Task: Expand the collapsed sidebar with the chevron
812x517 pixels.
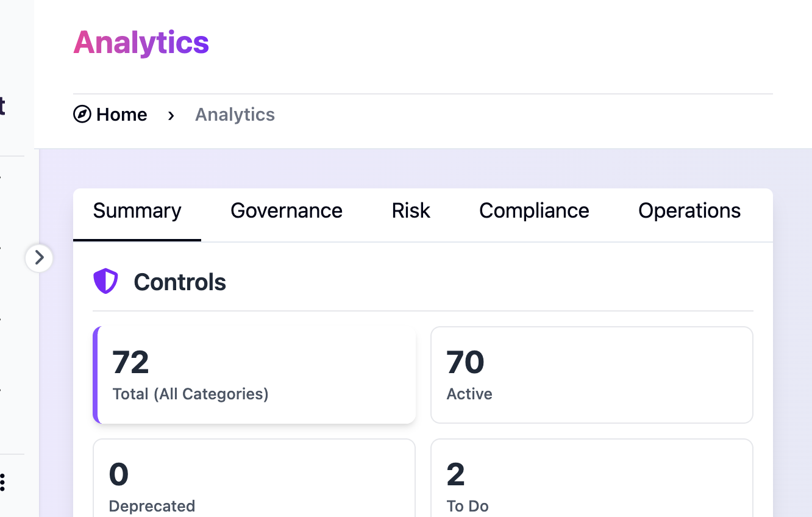Action: 40,258
